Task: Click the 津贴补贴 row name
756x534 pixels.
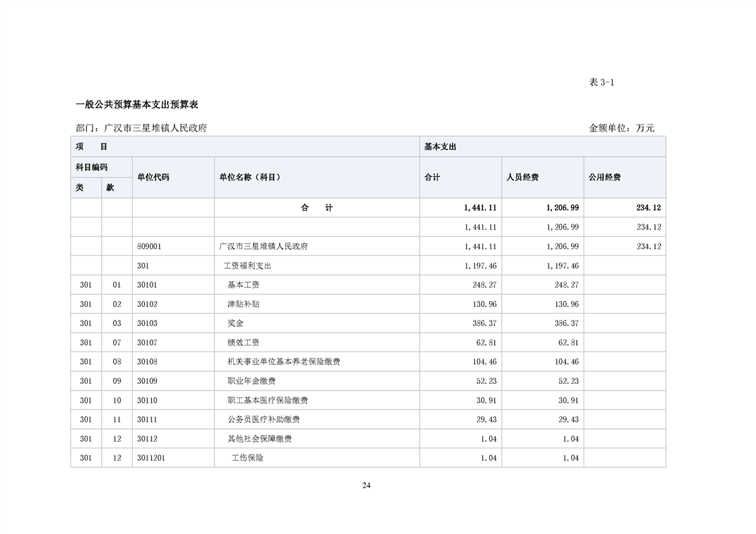Action: tap(243, 304)
